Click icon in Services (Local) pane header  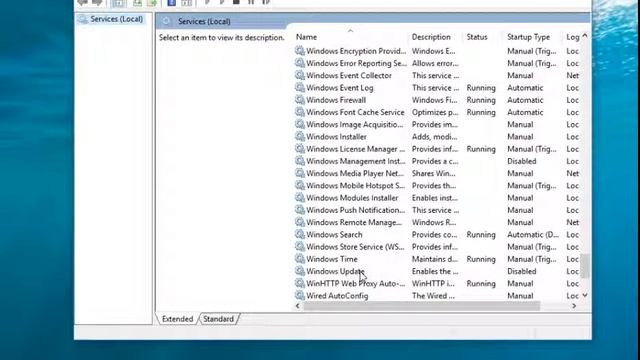pos(166,21)
